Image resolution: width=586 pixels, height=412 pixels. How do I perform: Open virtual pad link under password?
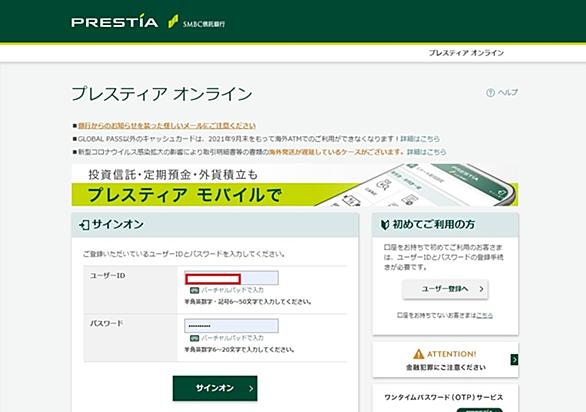232,338
